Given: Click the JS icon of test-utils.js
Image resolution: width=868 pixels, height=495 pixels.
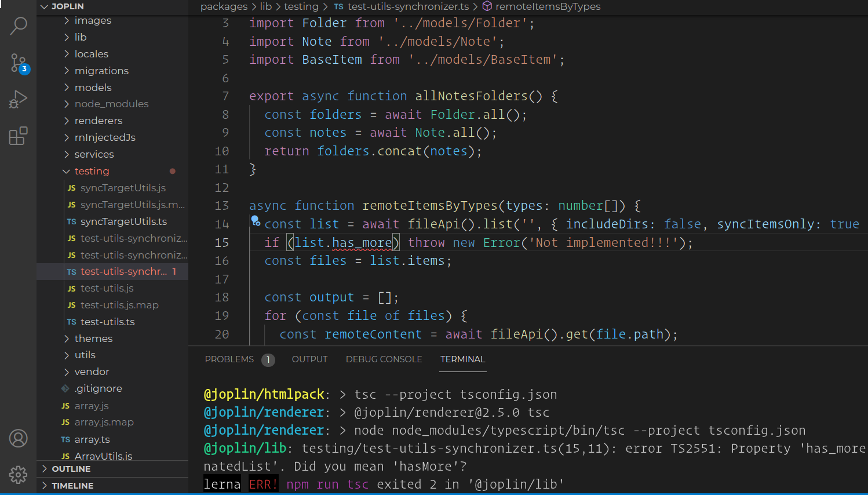Looking at the screenshot, I should [x=72, y=289].
